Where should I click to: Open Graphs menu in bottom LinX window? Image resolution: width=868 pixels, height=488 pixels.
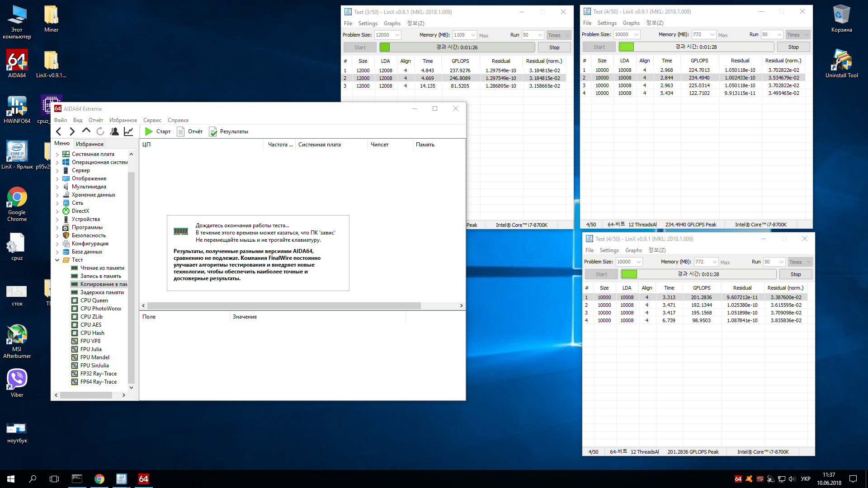tap(633, 250)
